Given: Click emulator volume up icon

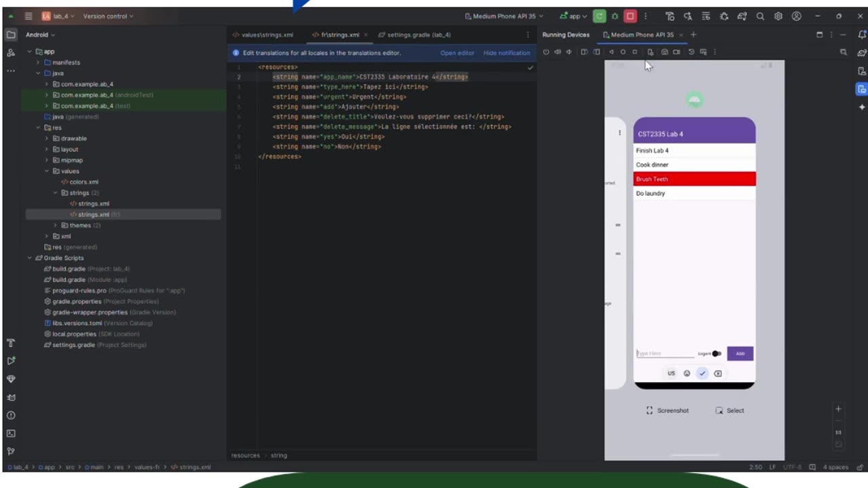Looking at the screenshot, I should coord(557,52).
